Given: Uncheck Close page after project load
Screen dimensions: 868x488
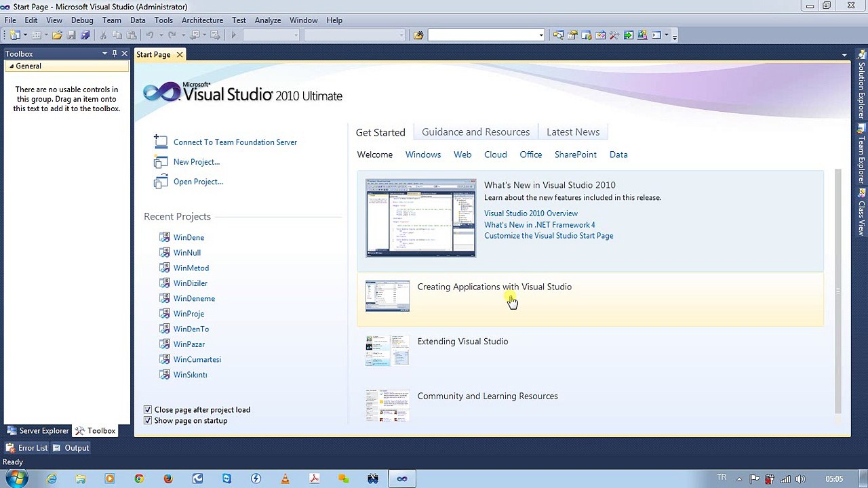Looking at the screenshot, I should tap(148, 410).
